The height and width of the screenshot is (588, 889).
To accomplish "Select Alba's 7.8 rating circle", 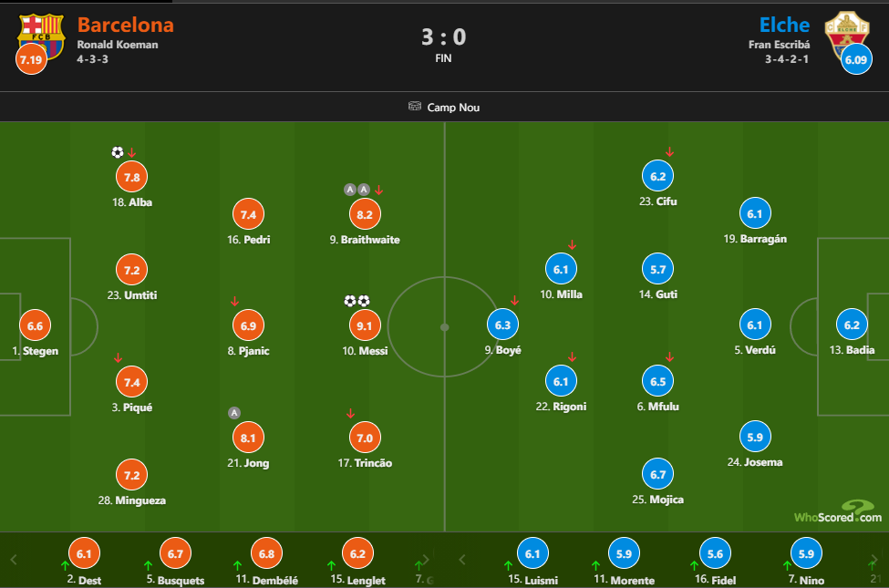I will (x=131, y=177).
